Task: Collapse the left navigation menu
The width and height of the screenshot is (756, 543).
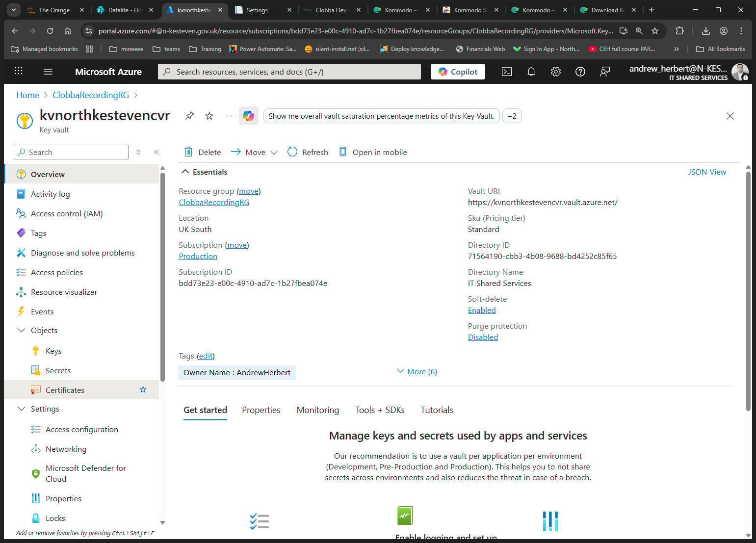Action: pyautogui.click(x=156, y=152)
